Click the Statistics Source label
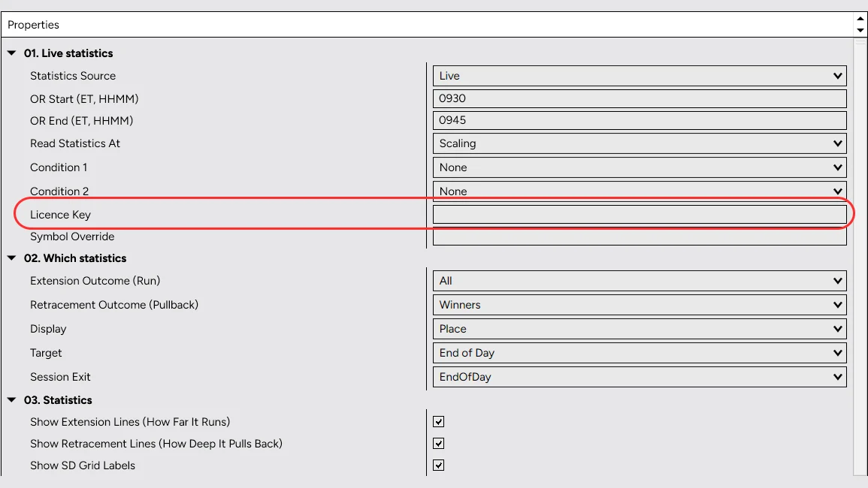Screen dimensions: 868x488 pyautogui.click(x=73, y=76)
